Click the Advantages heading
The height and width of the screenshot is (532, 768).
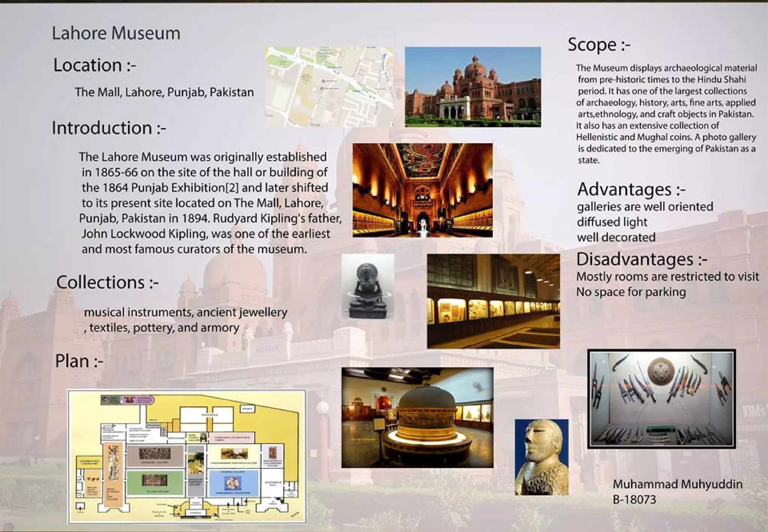coord(631,189)
